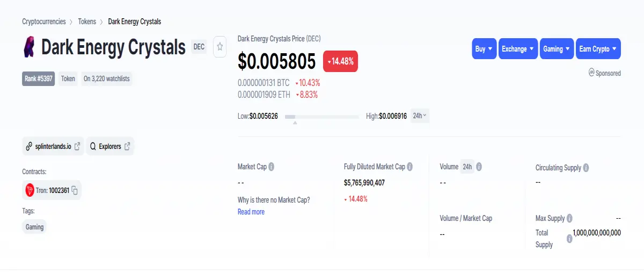Click the Gaming tag chip
Image resolution: width=644 pixels, height=272 pixels.
(34, 227)
